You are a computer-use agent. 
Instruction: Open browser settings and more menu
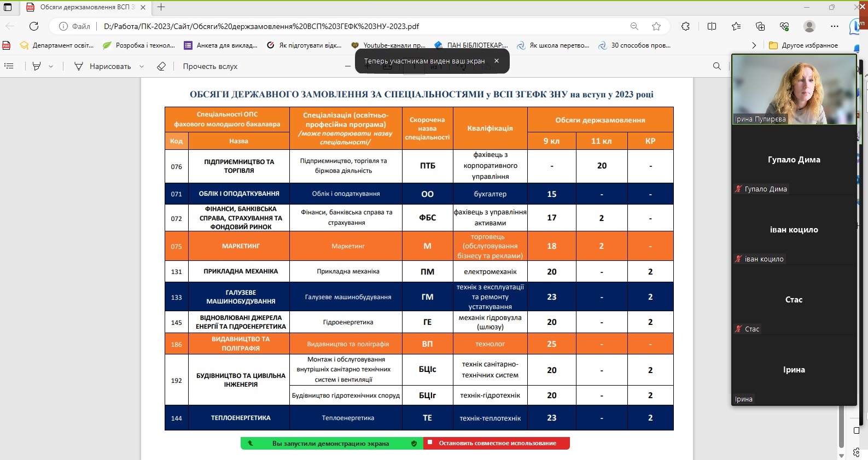pos(834,26)
